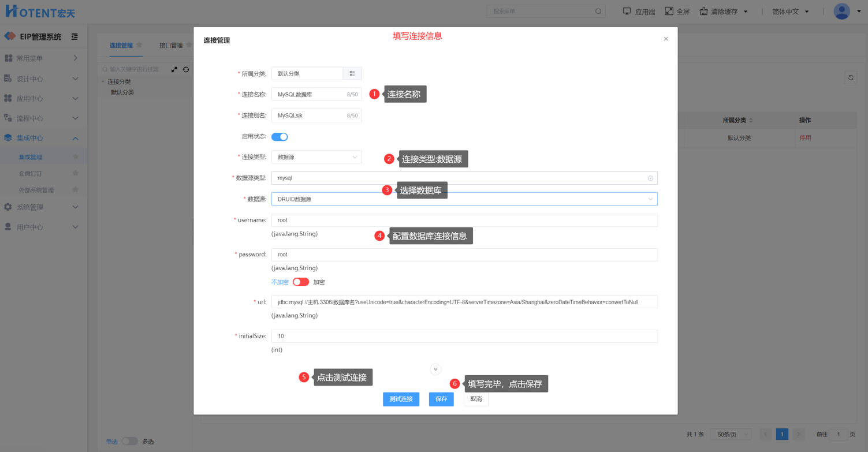Image resolution: width=868 pixels, height=452 pixels.
Task: Click the table refresh icon at top right
Action: coord(851,77)
